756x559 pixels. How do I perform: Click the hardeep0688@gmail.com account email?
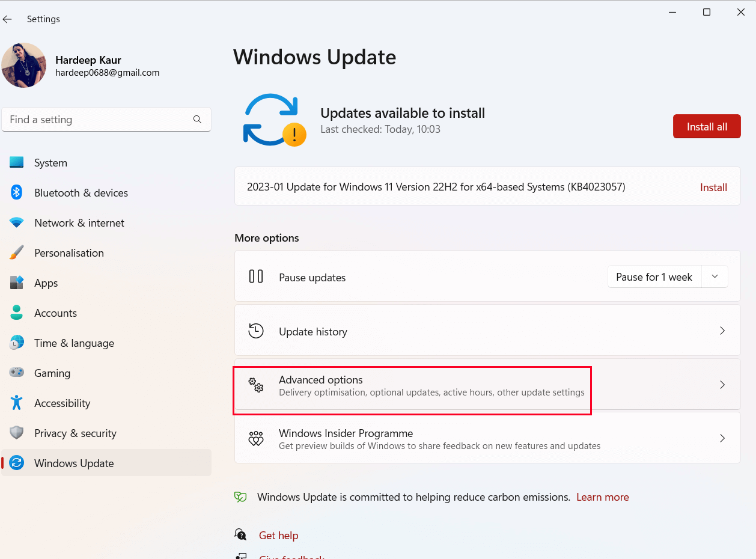click(108, 73)
